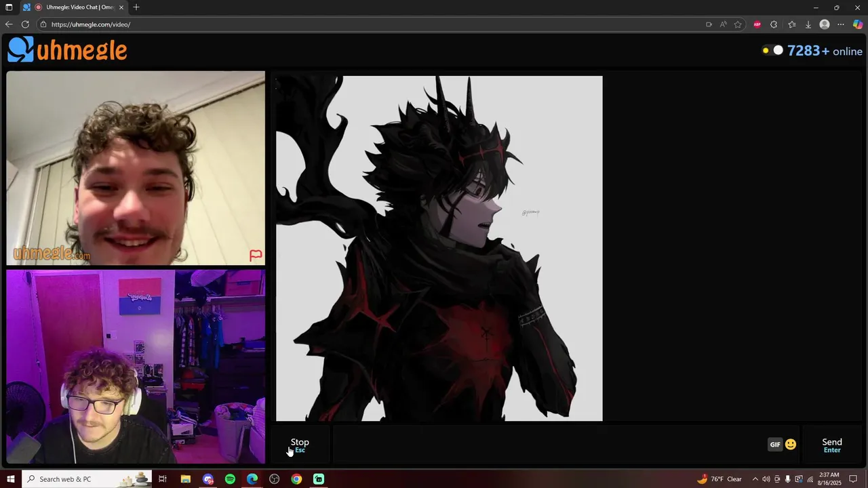The image size is (868, 488).
Task: Open File Explorer from the taskbar
Action: [x=185, y=479]
